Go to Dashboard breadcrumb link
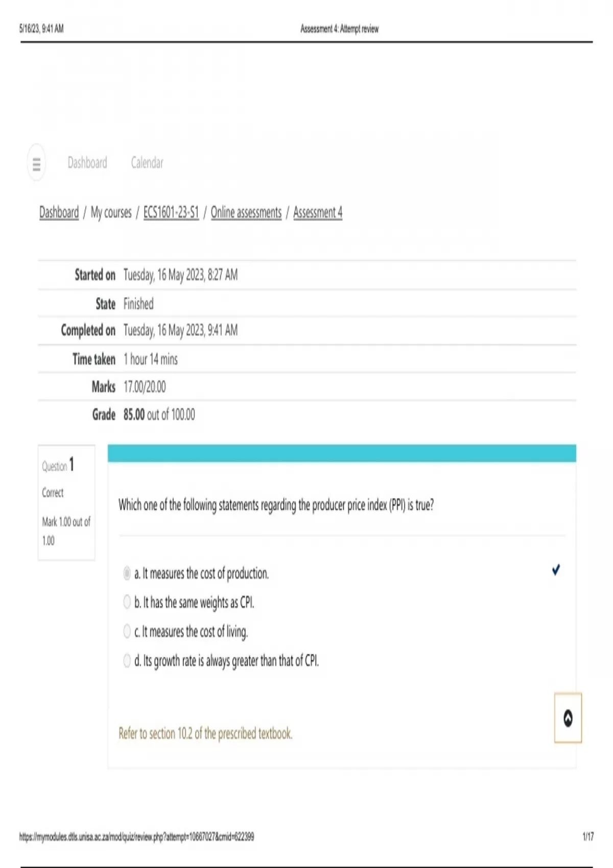The width and height of the screenshot is (613, 868). [x=59, y=212]
